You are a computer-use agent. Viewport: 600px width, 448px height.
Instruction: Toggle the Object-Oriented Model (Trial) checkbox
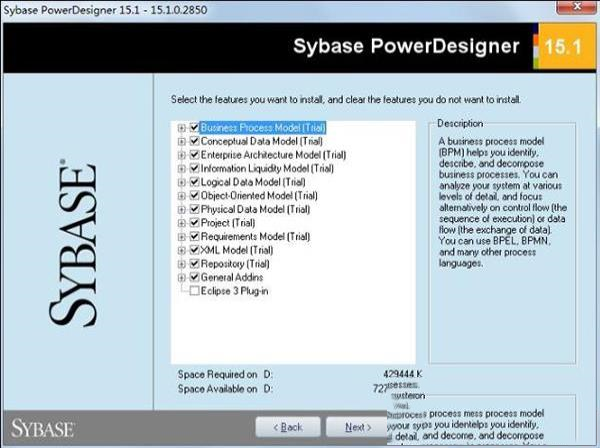[x=194, y=195]
